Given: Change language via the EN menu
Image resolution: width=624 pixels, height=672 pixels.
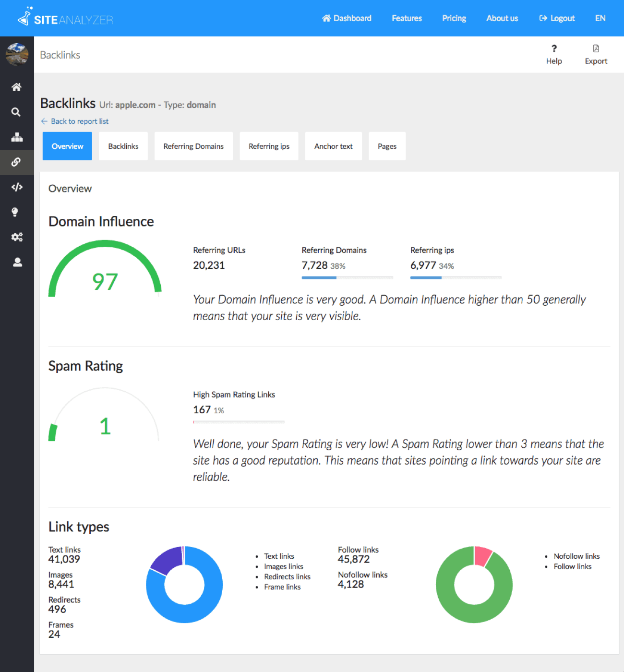Looking at the screenshot, I should 600,18.
